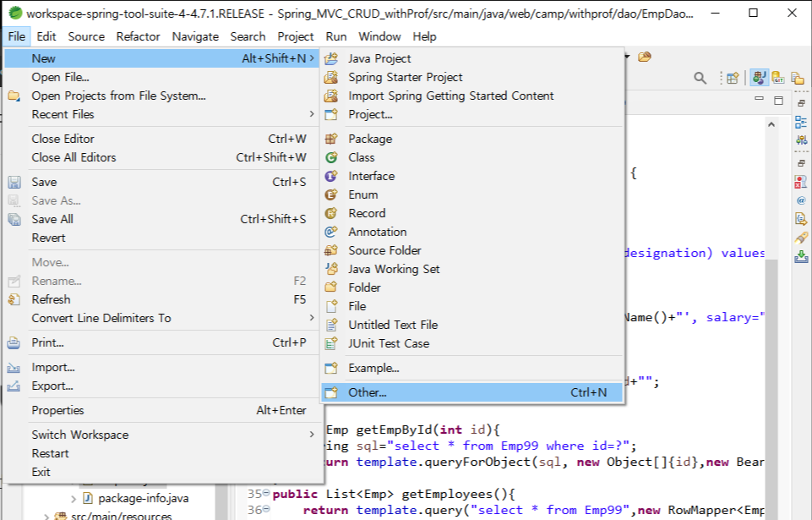The image size is (812, 520).
Task: Choose Exit menu entry
Action: coord(161,473)
